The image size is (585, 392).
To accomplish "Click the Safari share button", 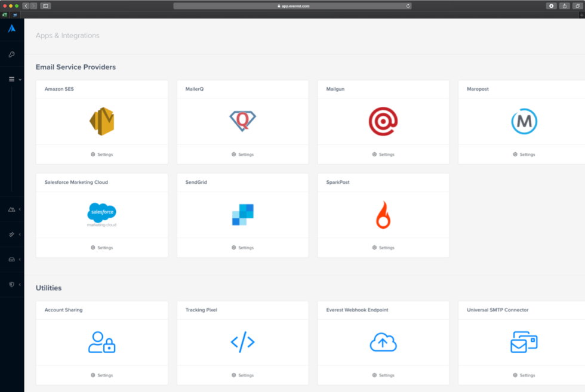I will coord(564,6).
